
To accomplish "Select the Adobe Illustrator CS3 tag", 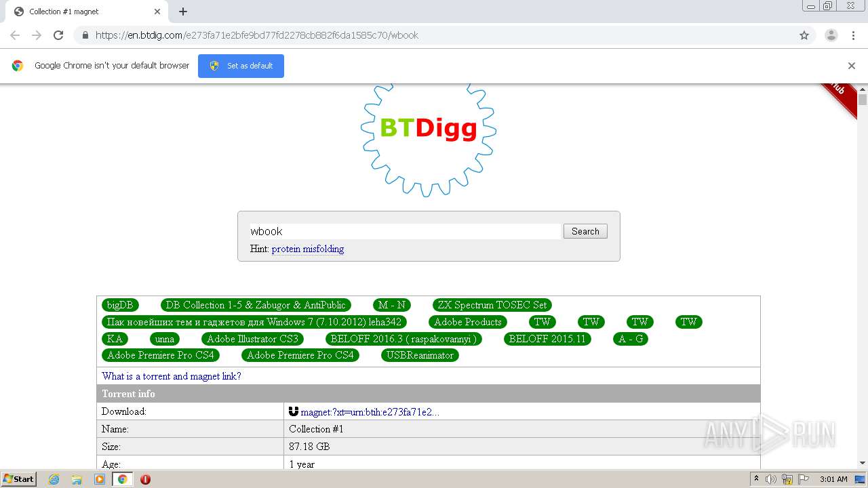I will coord(252,339).
